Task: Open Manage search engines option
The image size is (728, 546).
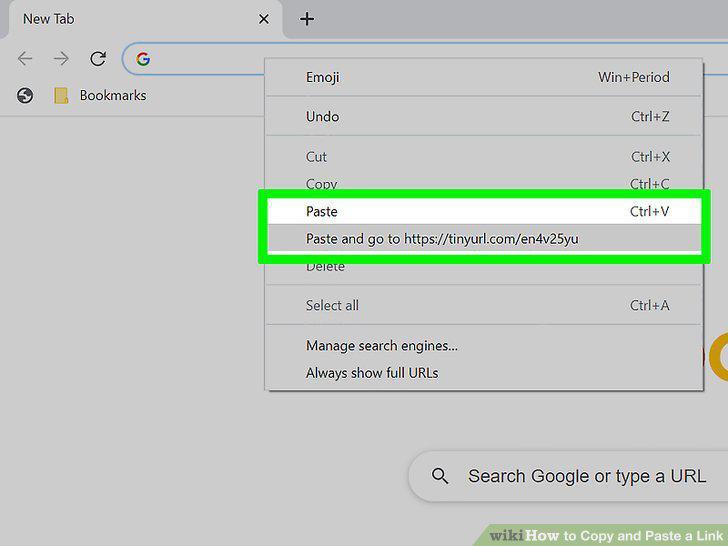Action: [484, 346]
